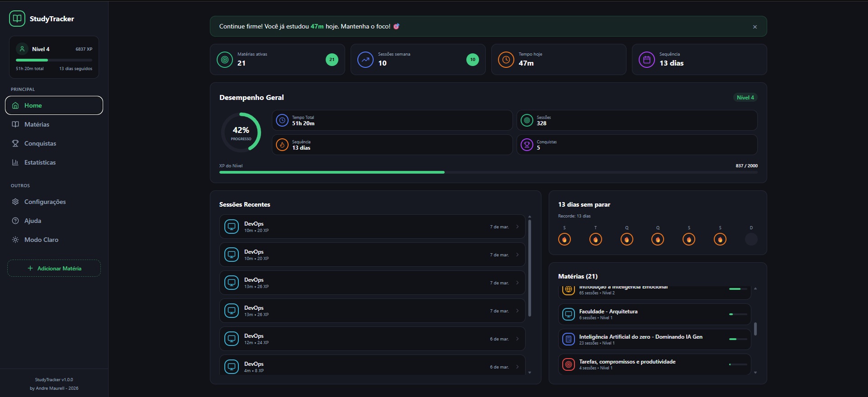The width and height of the screenshot is (868, 397).
Task: Click the Sessões semana trend icon
Action: pos(365,60)
